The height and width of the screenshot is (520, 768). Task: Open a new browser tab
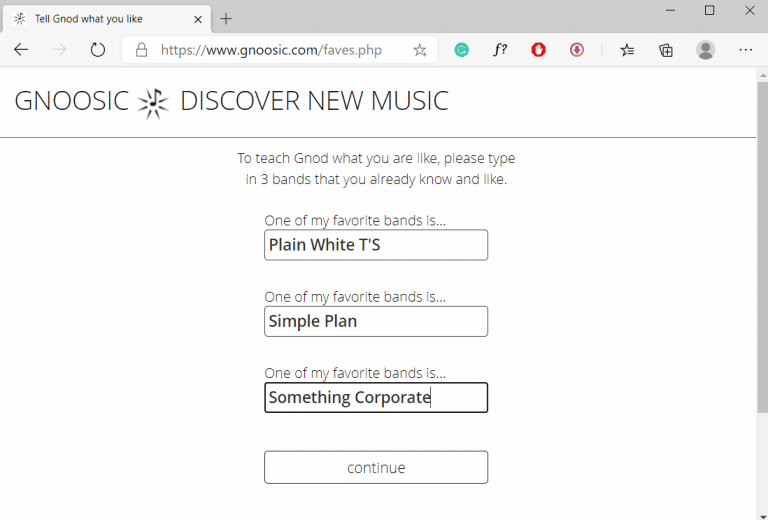pos(226,19)
